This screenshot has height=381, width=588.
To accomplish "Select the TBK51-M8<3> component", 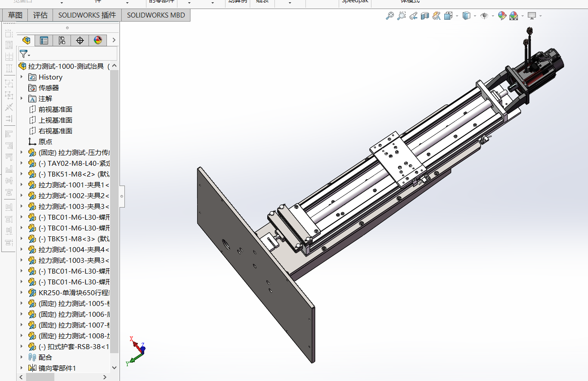I will point(74,239).
